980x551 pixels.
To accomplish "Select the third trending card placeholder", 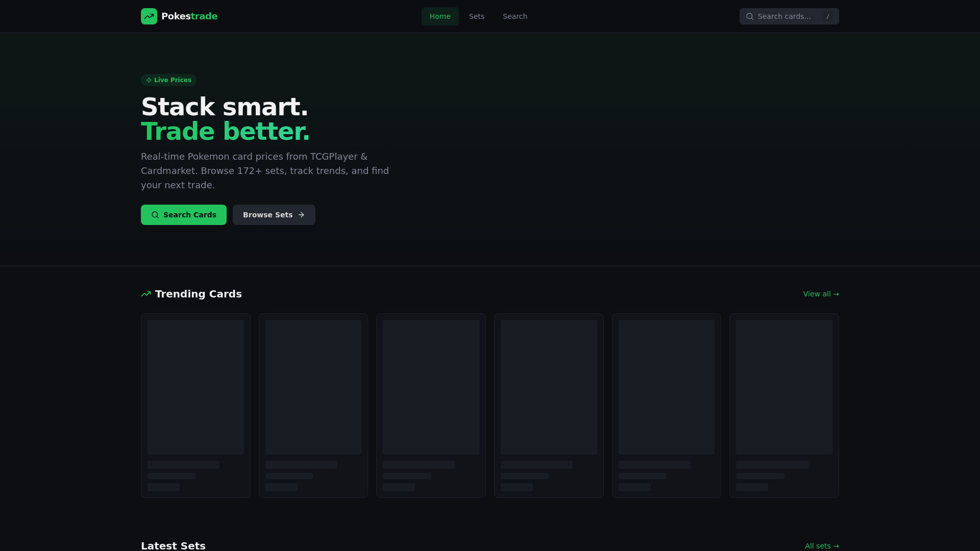I will 431,405.
